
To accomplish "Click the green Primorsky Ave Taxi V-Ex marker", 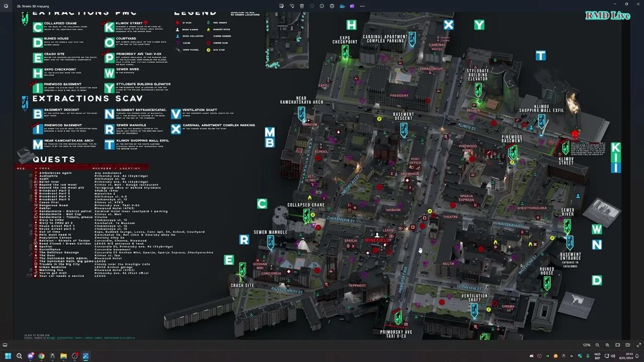I will click(398, 317).
